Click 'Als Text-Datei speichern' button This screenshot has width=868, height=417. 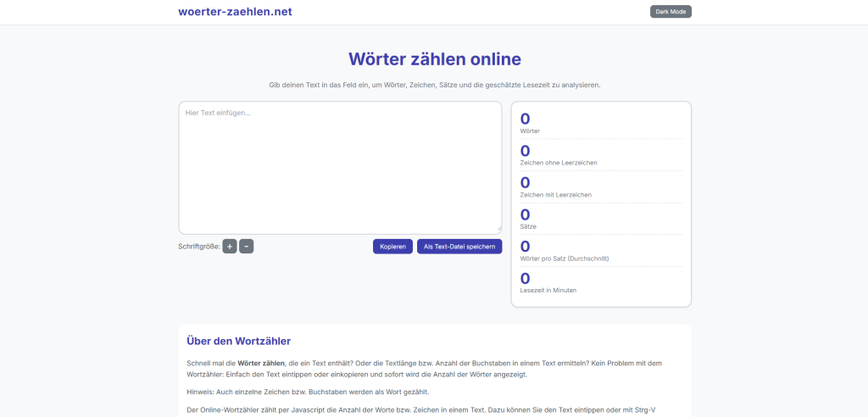click(459, 247)
